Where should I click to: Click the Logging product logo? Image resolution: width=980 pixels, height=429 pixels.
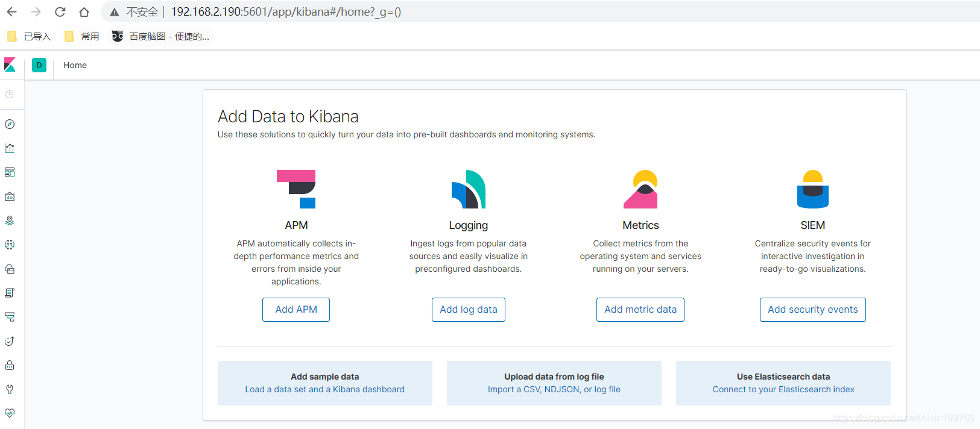(x=469, y=189)
